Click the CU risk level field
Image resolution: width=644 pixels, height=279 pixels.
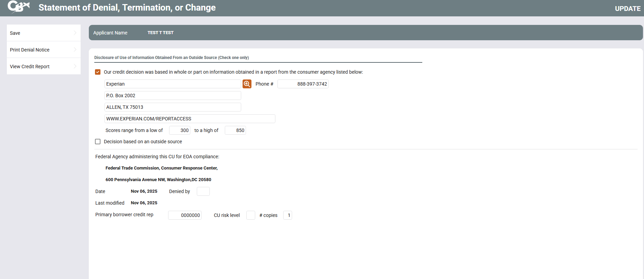pyautogui.click(x=250, y=215)
